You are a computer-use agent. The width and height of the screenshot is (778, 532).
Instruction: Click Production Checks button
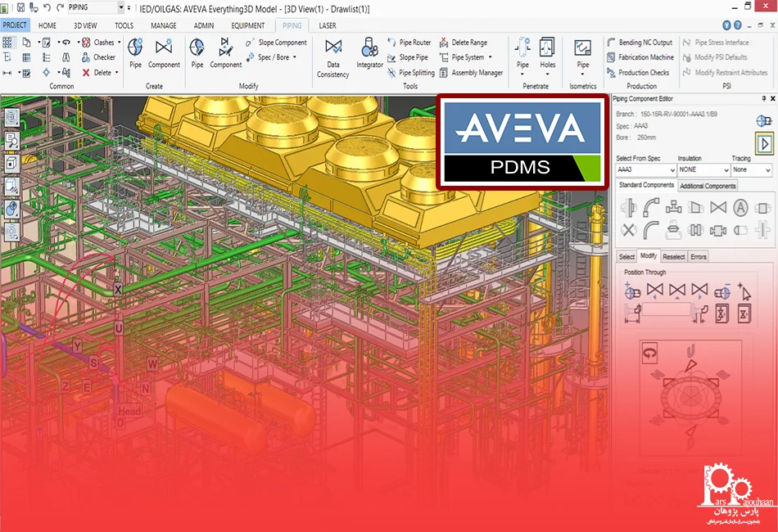pyautogui.click(x=643, y=72)
